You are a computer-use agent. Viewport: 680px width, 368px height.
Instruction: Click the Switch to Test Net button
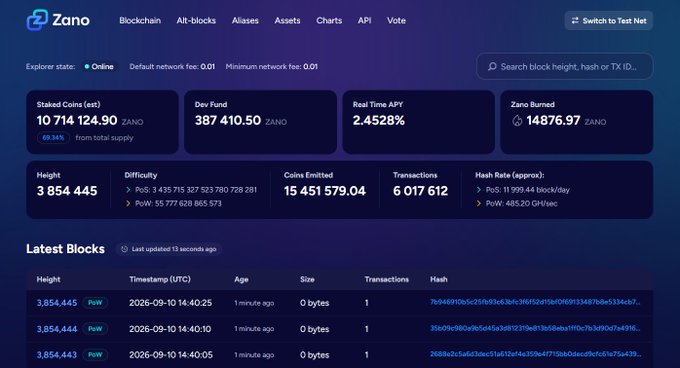click(609, 20)
